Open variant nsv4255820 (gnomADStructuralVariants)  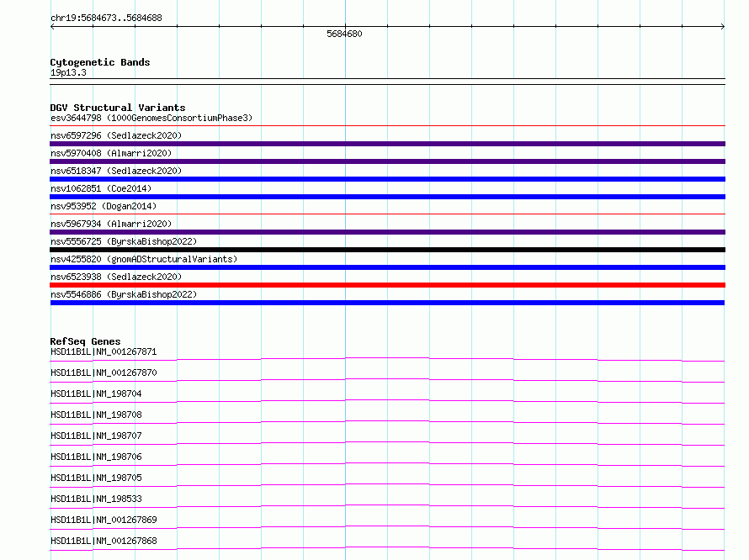(x=144, y=259)
